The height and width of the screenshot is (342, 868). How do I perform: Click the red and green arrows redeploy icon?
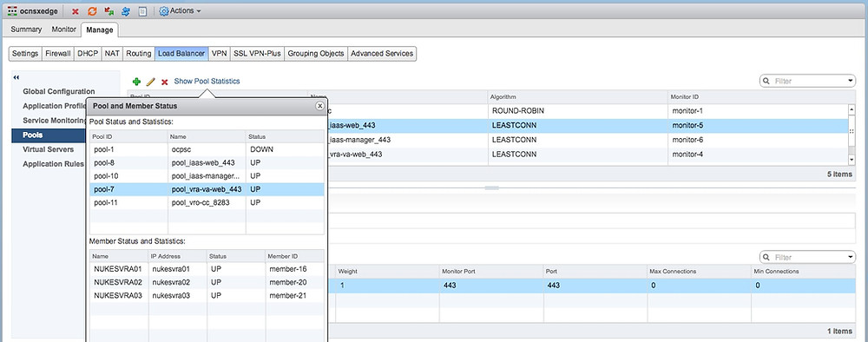[109, 11]
